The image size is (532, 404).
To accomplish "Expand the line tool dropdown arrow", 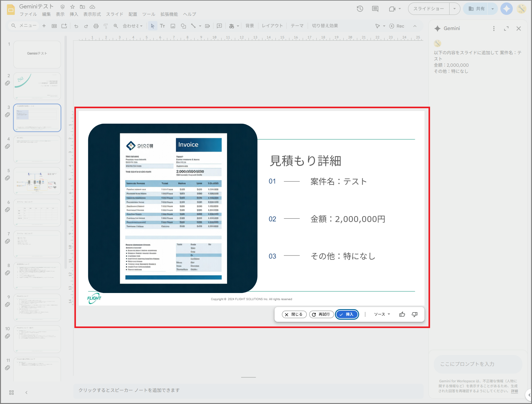I will 200,26.
